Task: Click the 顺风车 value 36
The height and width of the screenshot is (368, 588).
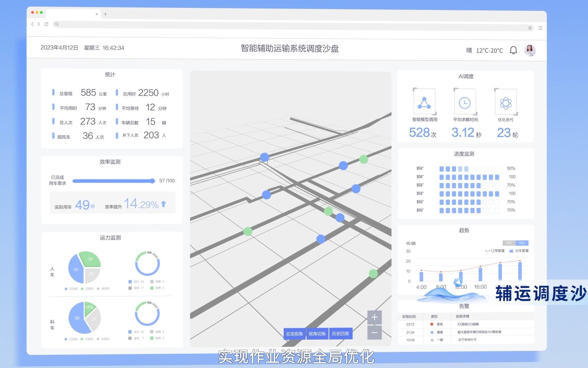Action: click(88, 136)
